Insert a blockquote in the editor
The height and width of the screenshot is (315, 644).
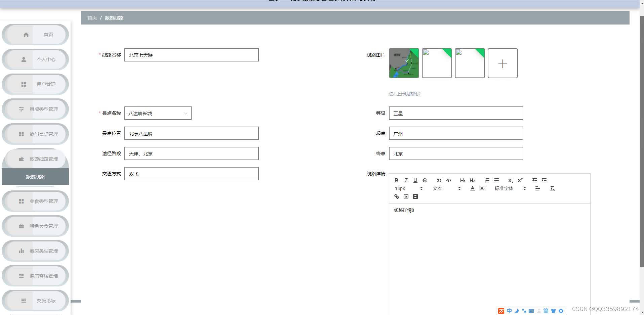(439, 180)
